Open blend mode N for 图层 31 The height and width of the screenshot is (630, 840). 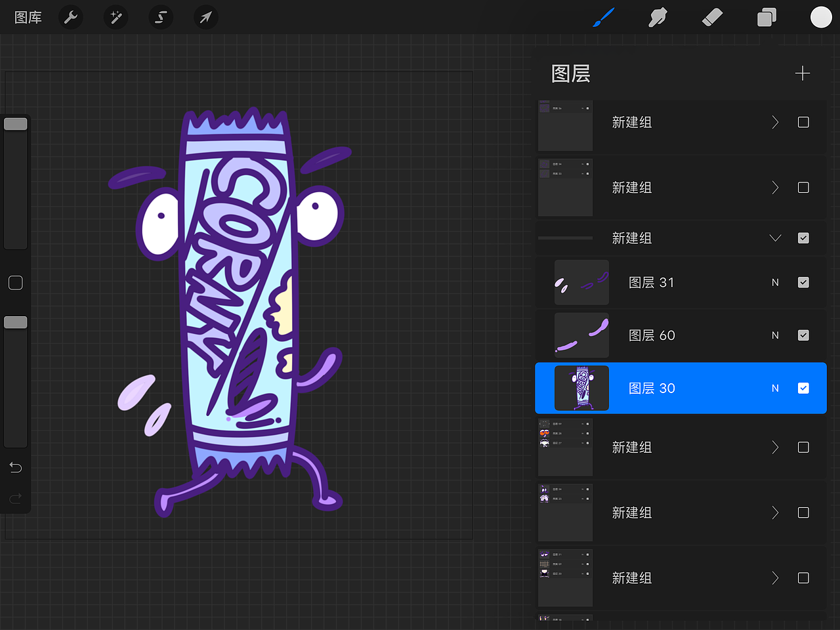point(775,282)
